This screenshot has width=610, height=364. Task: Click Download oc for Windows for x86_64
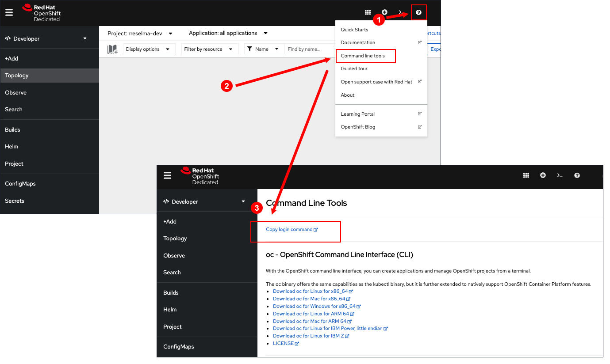point(317,306)
